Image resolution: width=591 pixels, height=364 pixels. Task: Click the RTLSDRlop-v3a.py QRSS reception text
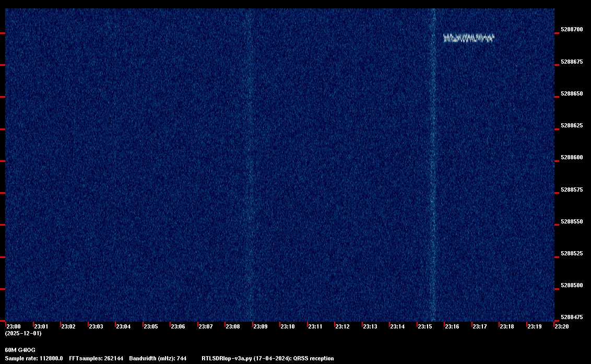pyautogui.click(x=268, y=358)
